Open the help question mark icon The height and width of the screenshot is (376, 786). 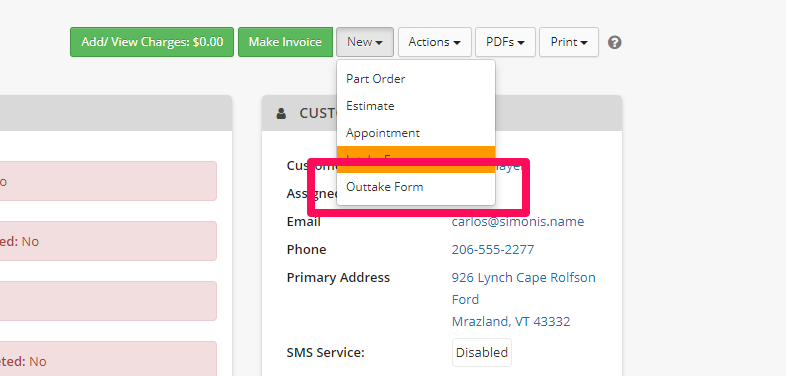[615, 43]
